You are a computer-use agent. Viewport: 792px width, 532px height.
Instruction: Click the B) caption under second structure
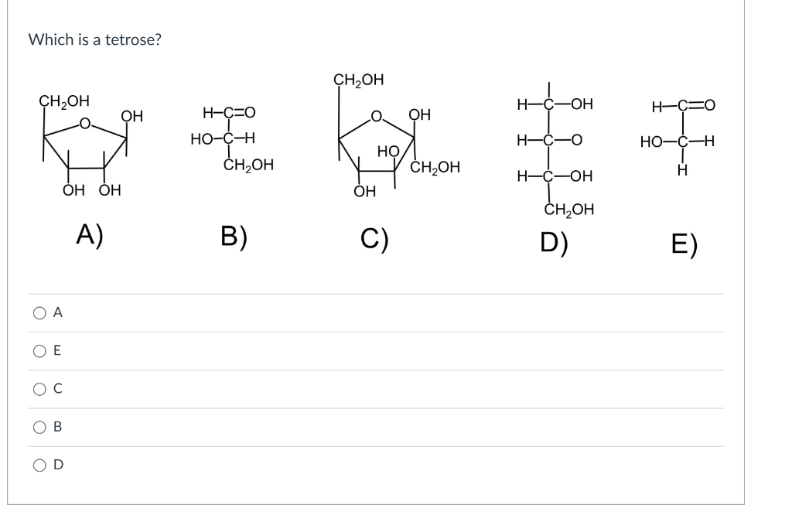(234, 237)
